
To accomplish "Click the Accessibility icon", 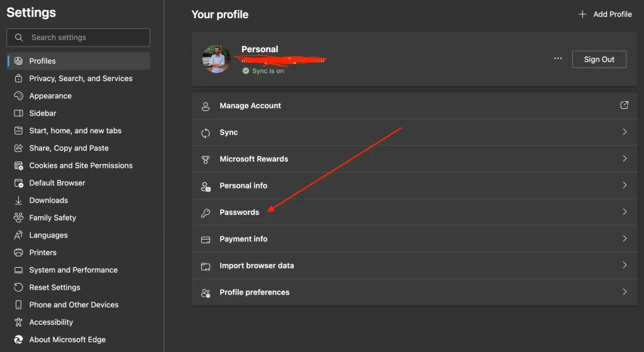I will pyautogui.click(x=18, y=322).
